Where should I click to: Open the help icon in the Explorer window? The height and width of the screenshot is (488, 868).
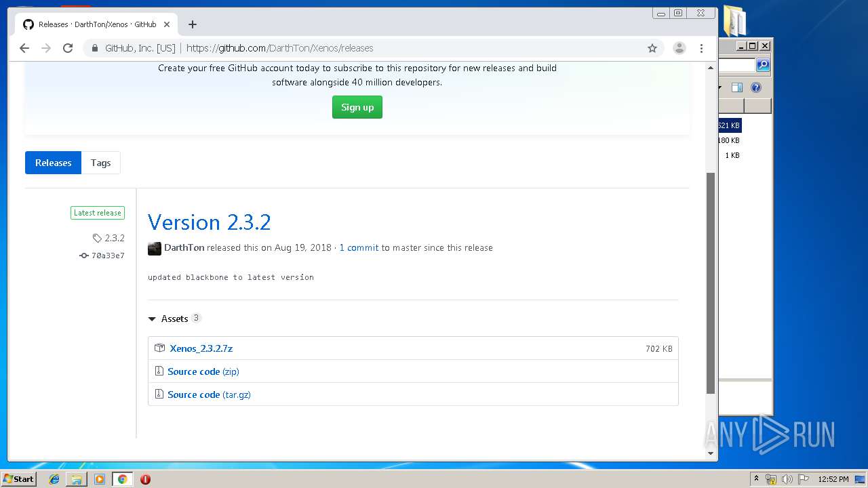(756, 87)
